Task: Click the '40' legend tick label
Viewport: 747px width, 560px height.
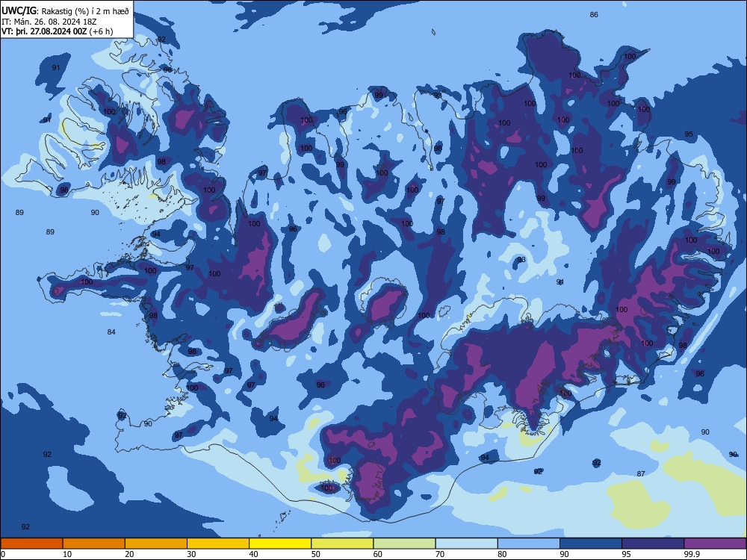Action: coord(253,554)
